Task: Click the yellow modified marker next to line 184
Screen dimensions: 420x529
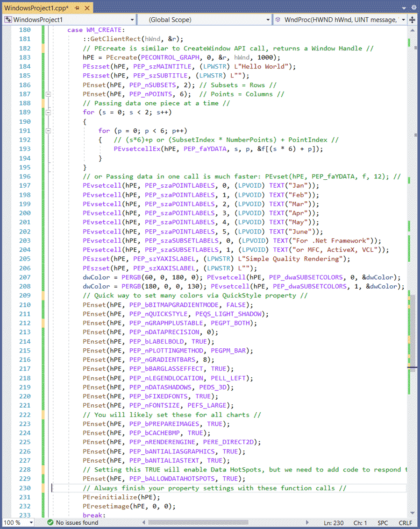Action: 43,66
